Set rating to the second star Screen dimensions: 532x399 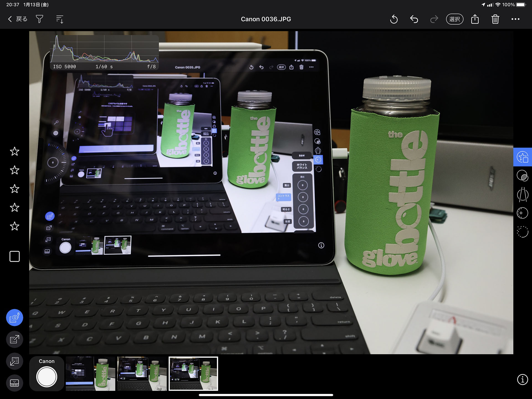[x=14, y=170]
